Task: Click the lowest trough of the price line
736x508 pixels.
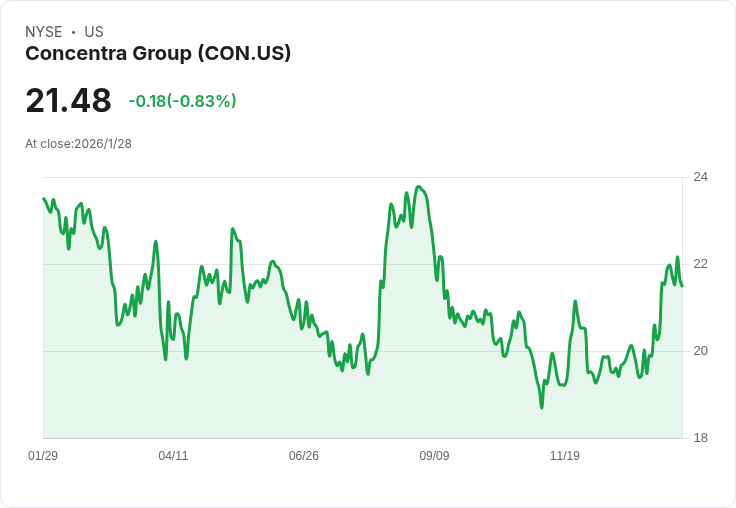Action: tap(542, 407)
